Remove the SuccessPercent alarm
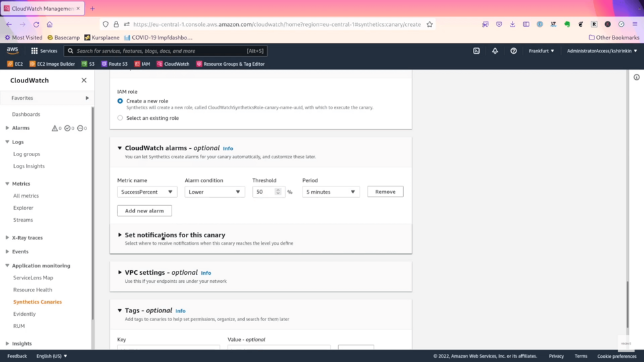This screenshot has width=644, height=362. [x=385, y=192]
